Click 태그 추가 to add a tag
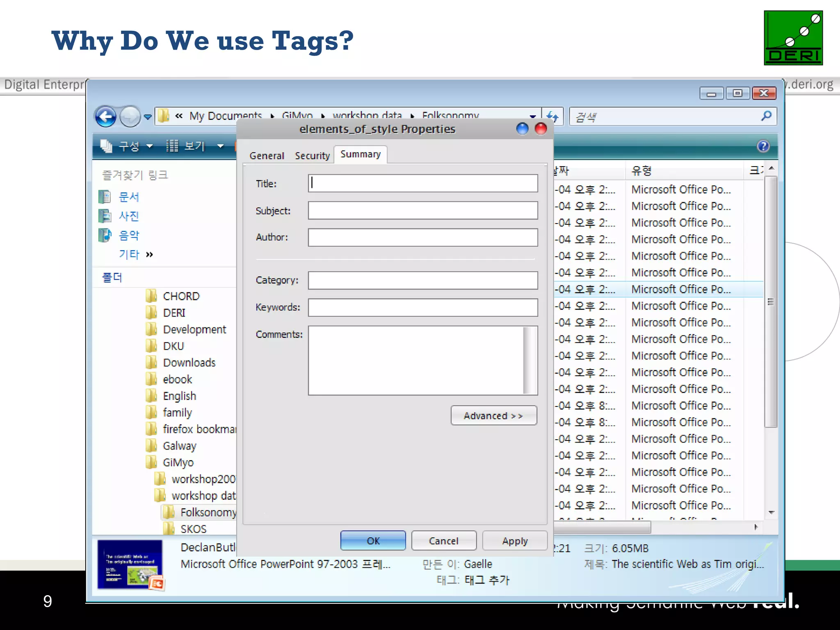This screenshot has width=840, height=630. [487, 580]
